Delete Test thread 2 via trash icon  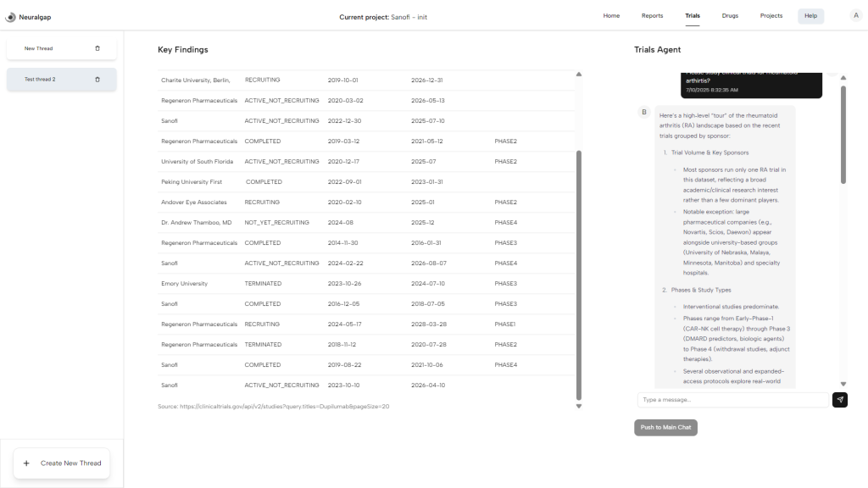(97, 79)
